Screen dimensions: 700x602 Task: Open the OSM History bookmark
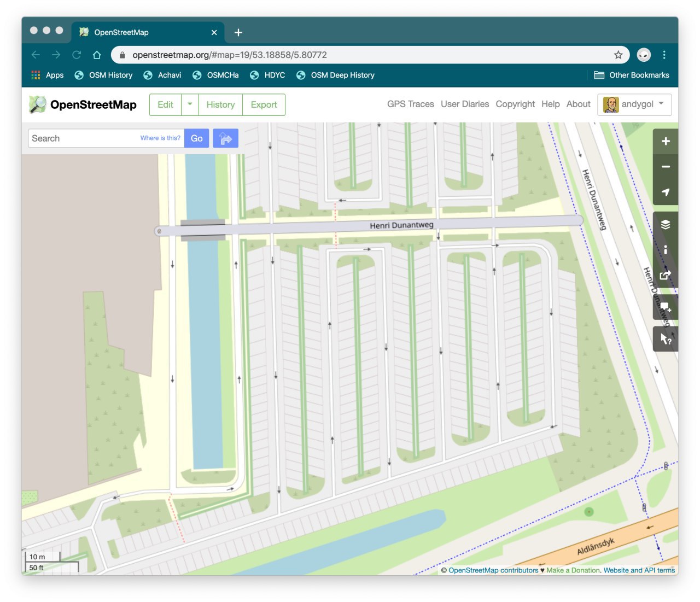click(103, 75)
